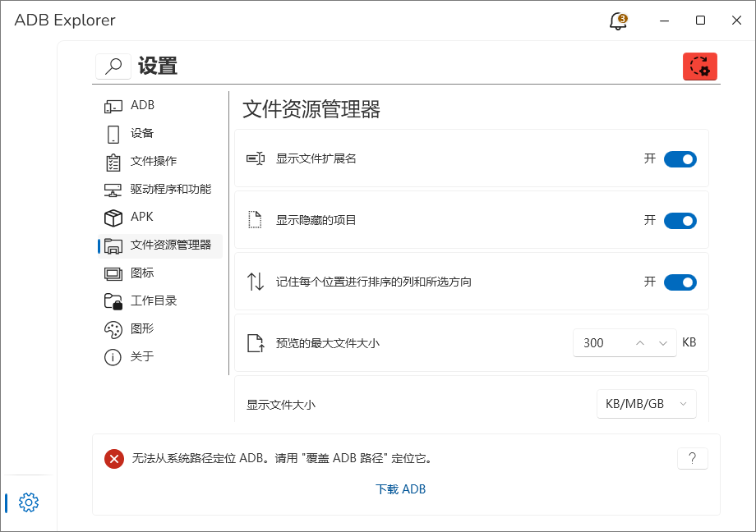The width and height of the screenshot is (756, 532).
Task: Decrease the preview max file size value
Action: pos(663,343)
